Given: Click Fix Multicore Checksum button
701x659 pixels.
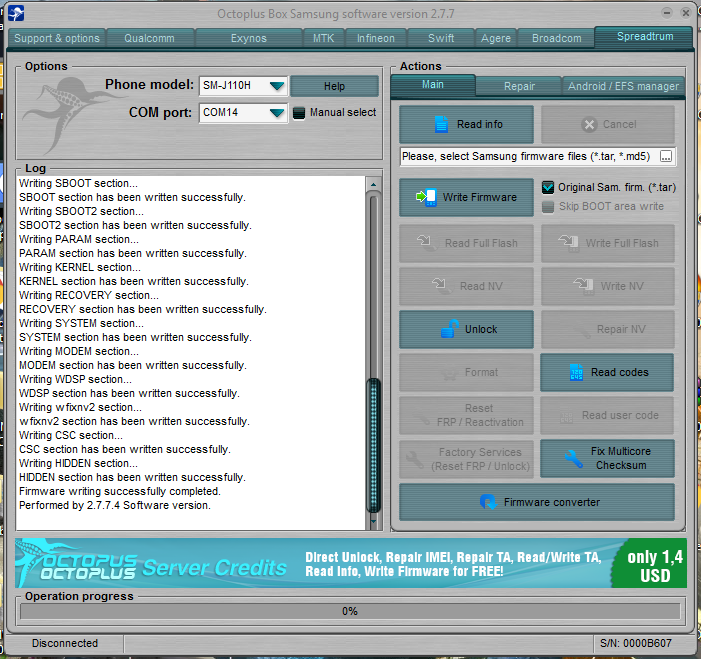Looking at the screenshot, I should point(607,458).
